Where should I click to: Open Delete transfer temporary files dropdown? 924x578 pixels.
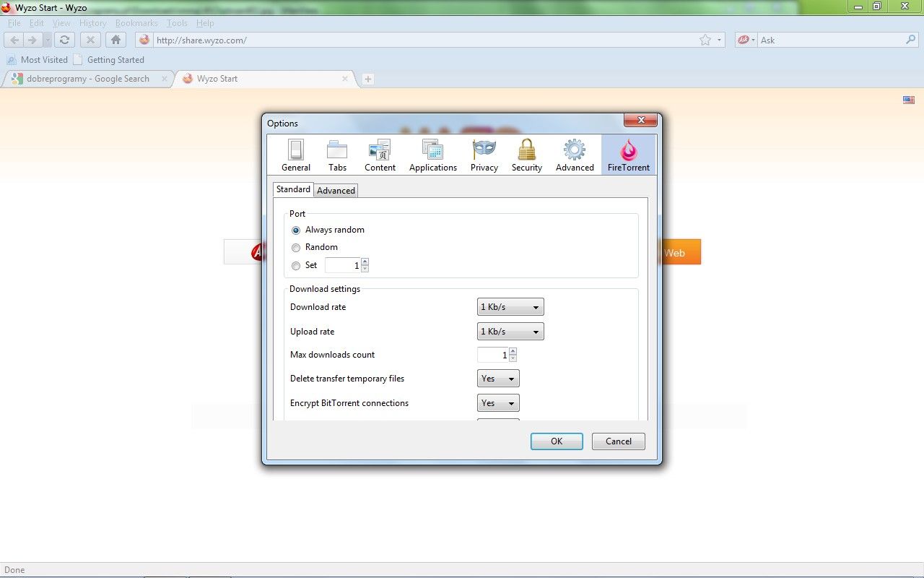(498, 379)
